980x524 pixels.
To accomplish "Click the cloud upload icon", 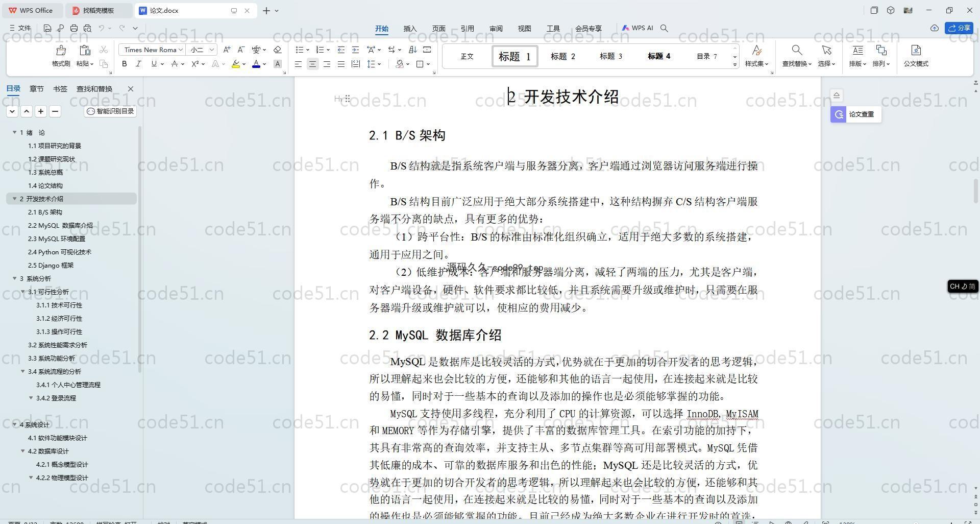I will pos(934,28).
